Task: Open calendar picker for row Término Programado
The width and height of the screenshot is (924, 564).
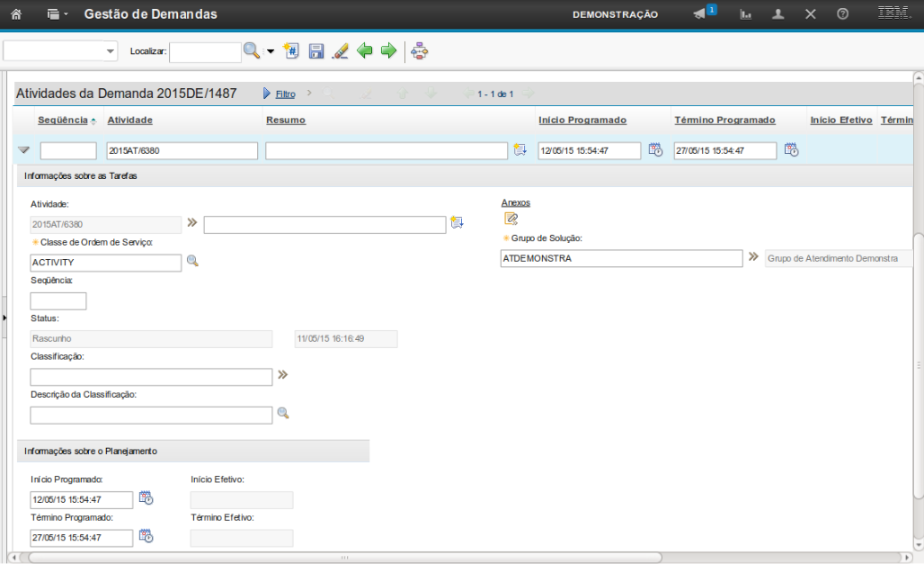Action: [x=791, y=150]
